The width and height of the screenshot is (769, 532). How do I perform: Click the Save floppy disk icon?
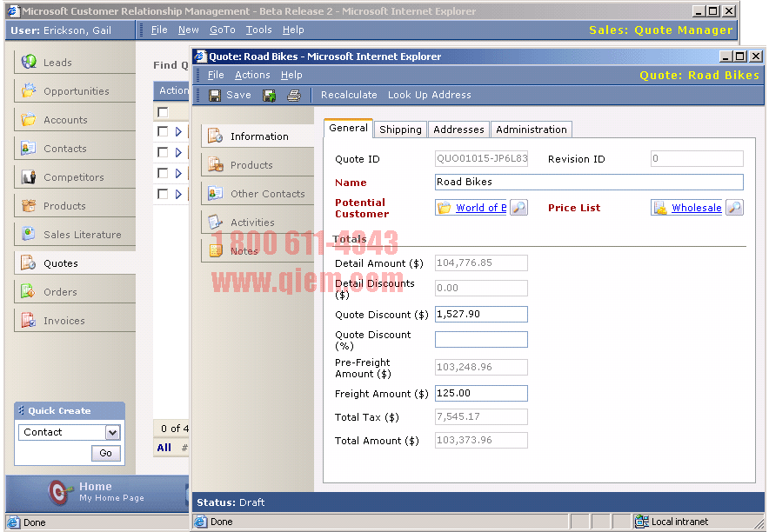214,95
